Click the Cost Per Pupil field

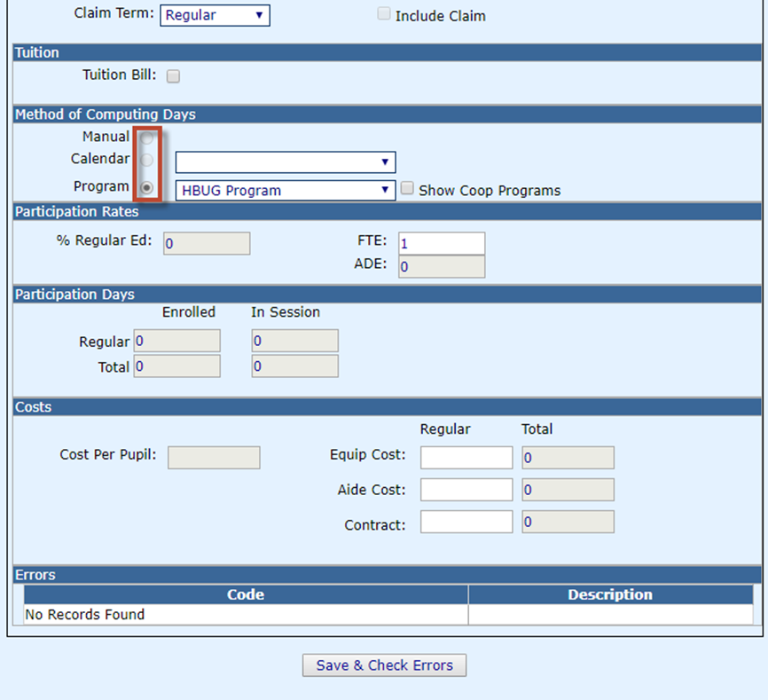coord(214,458)
